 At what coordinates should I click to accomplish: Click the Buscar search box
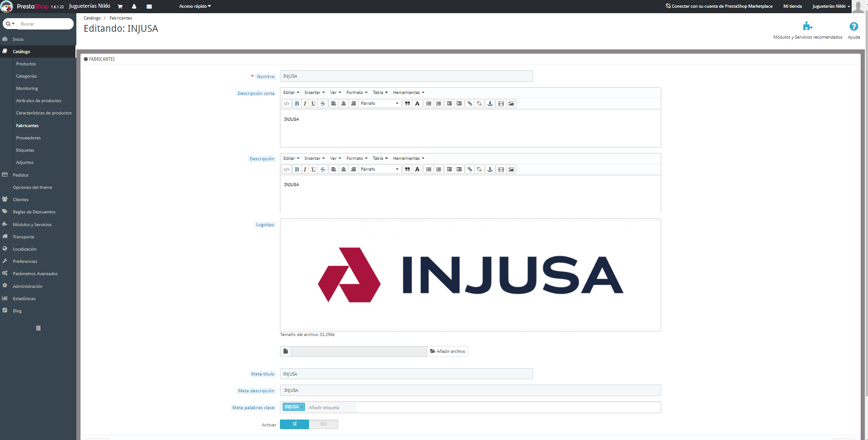pyautogui.click(x=45, y=24)
